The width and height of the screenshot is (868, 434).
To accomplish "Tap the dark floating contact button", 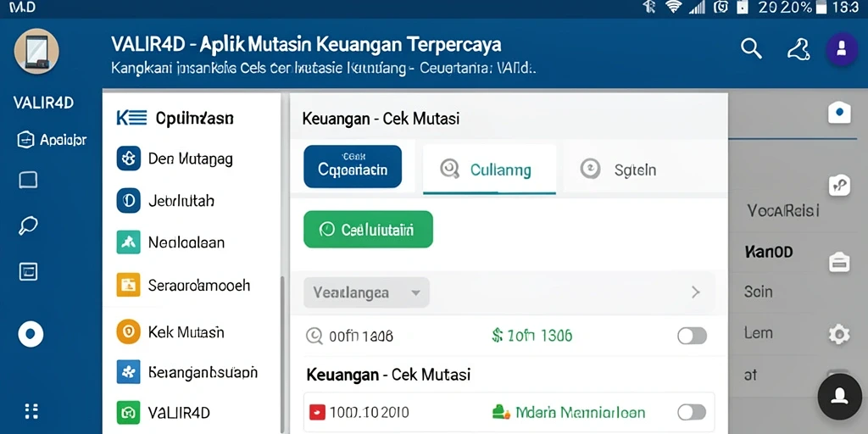I will (840, 396).
